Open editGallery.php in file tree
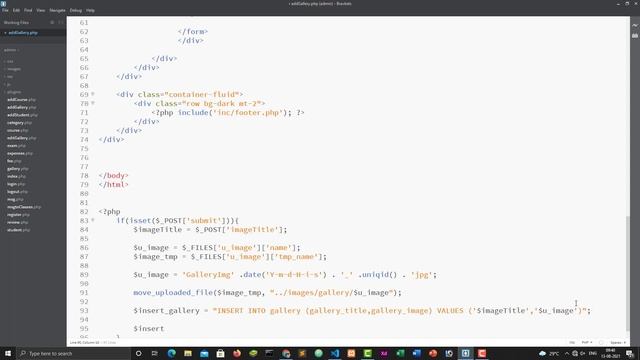Viewport: 640px width, 360px height. [x=21, y=138]
